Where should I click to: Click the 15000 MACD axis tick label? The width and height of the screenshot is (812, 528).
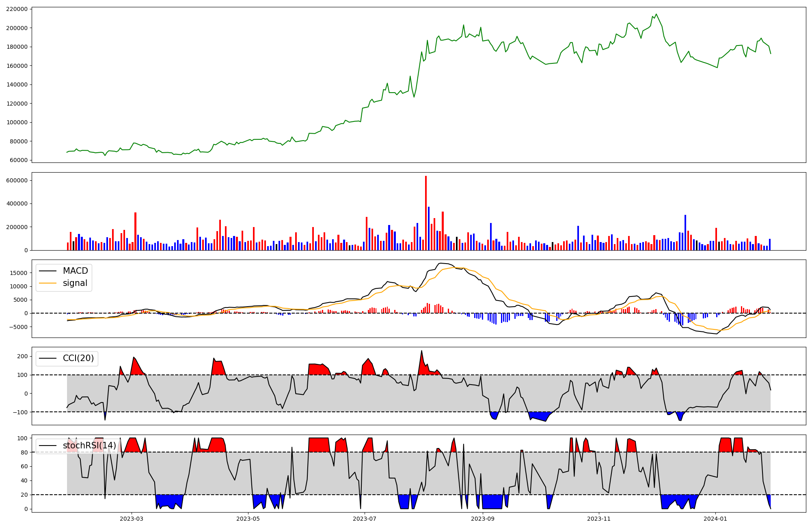[x=19, y=273]
